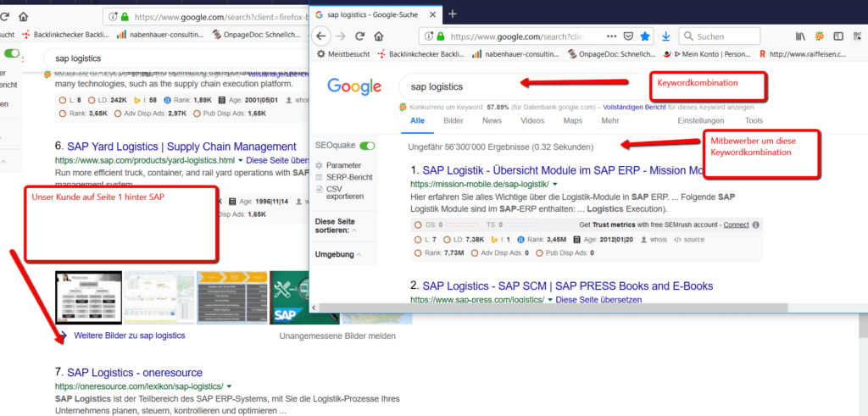Reload the page in the right browser window
The height and width of the screenshot is (416, 868).
coord(360,36)
